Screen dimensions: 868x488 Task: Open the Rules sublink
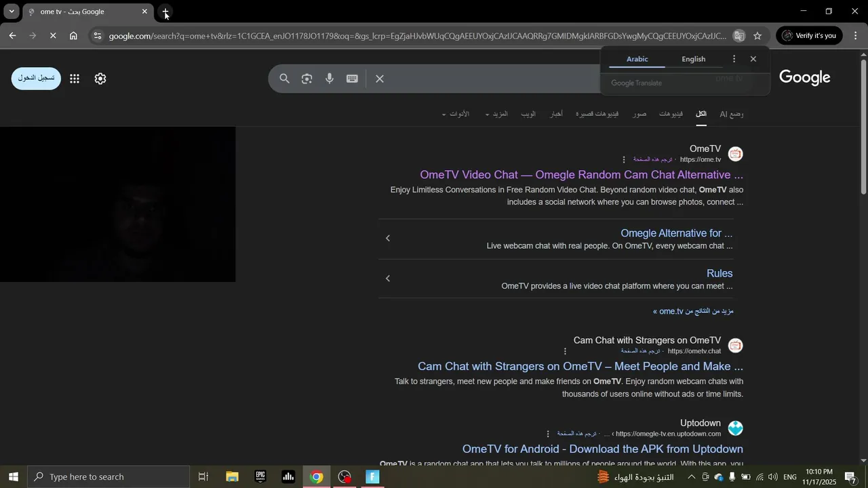(719, 273)
